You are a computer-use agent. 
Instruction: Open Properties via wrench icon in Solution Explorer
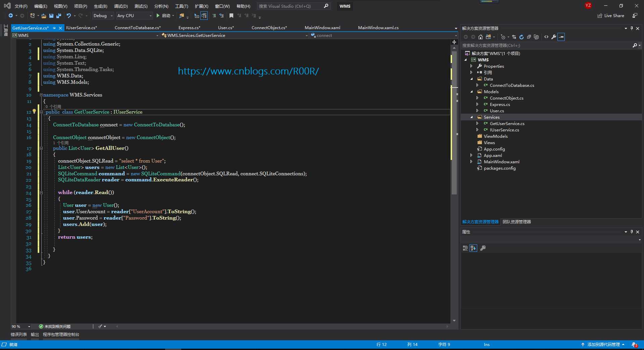554,37
